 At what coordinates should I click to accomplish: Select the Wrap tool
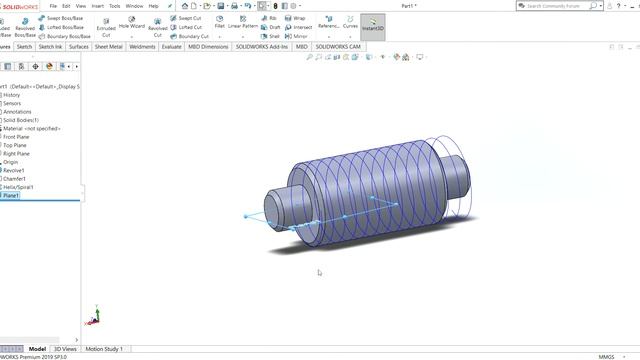click(295, 18)
